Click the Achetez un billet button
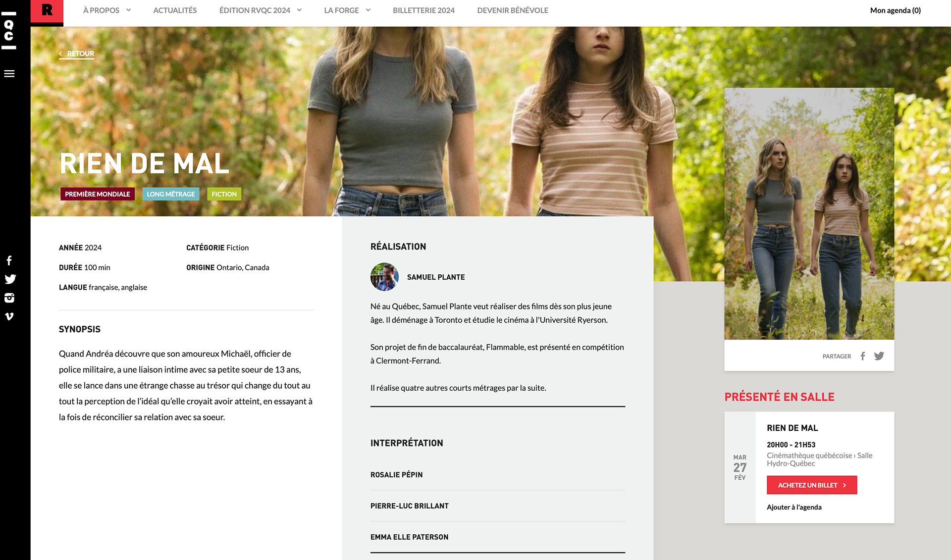This screenshot has width=951, height=560. (811, 485)
